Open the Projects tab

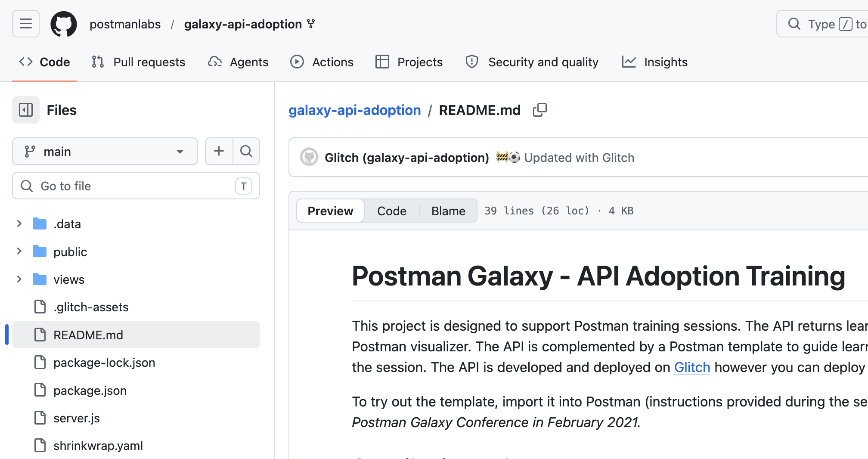click(409, 62)
